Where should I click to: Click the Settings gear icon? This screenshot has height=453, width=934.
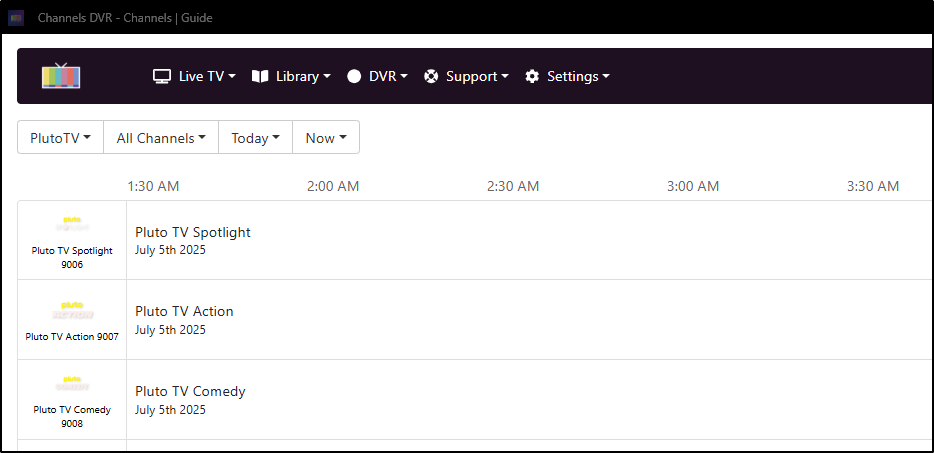532,76
